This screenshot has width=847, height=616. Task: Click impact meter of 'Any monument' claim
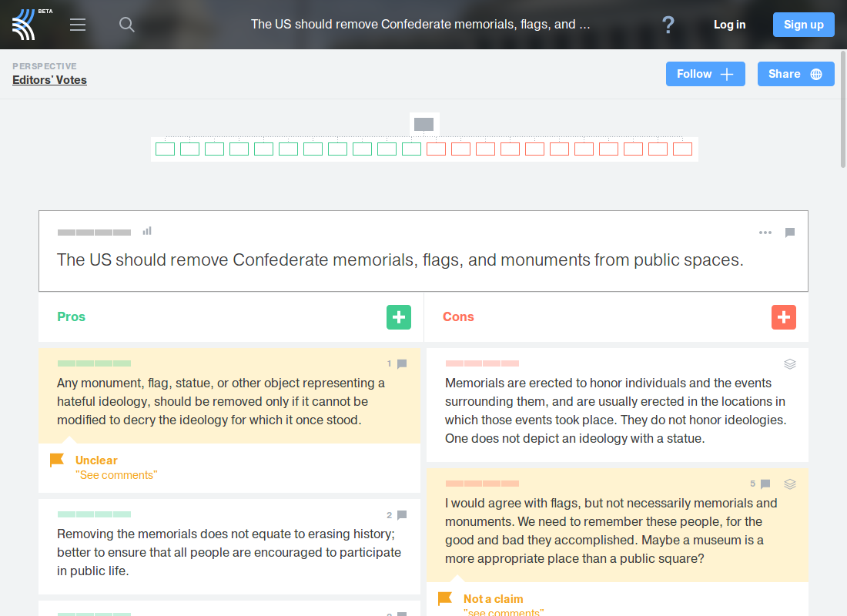pos(94,363)
